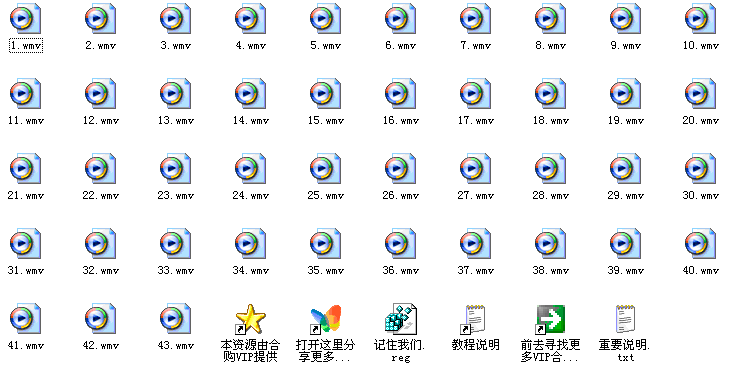
Task: Click the 42.wmv file name label
Action: [101, 345]
